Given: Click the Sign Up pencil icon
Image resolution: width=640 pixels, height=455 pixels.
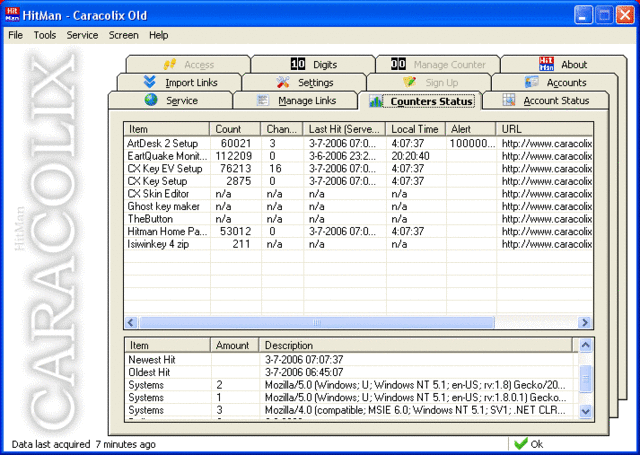Looking at the screenshot, I should point(409,82).
